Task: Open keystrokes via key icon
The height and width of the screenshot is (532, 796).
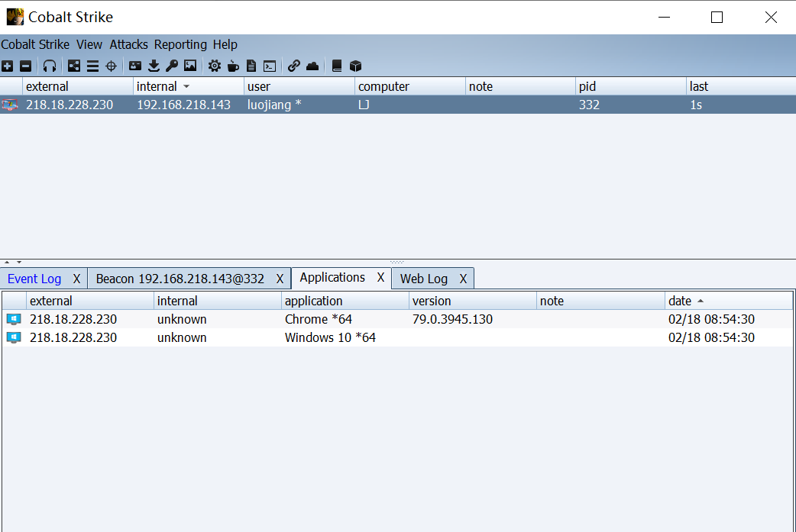Action: (x=172, y=66)
